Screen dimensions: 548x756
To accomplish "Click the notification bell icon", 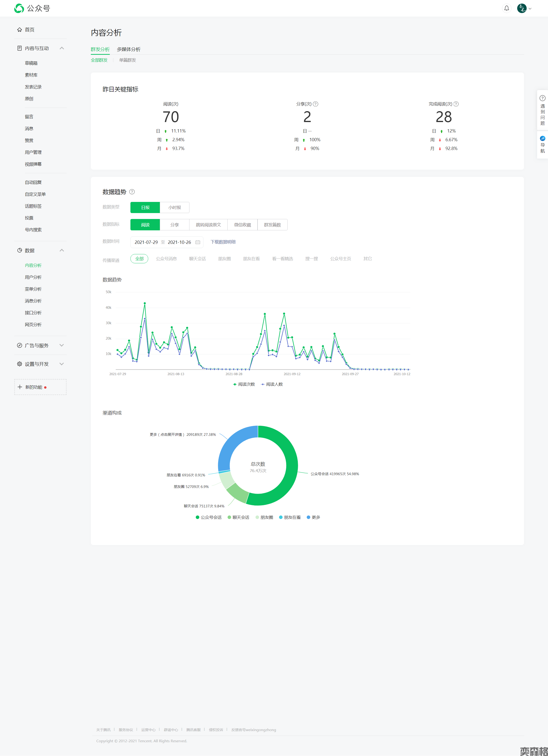I will [506, 8].
